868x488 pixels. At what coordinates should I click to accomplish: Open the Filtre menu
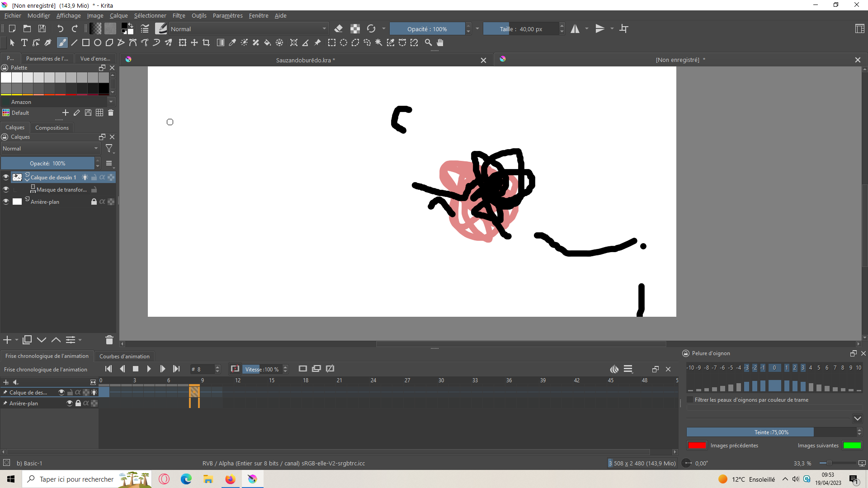179,16
